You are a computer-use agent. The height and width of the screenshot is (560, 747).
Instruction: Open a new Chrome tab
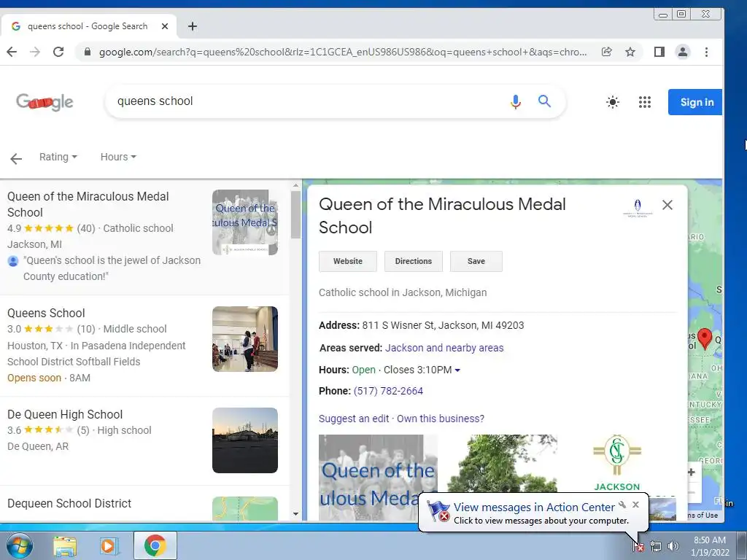pyautogui.click(x=192, y=26)
